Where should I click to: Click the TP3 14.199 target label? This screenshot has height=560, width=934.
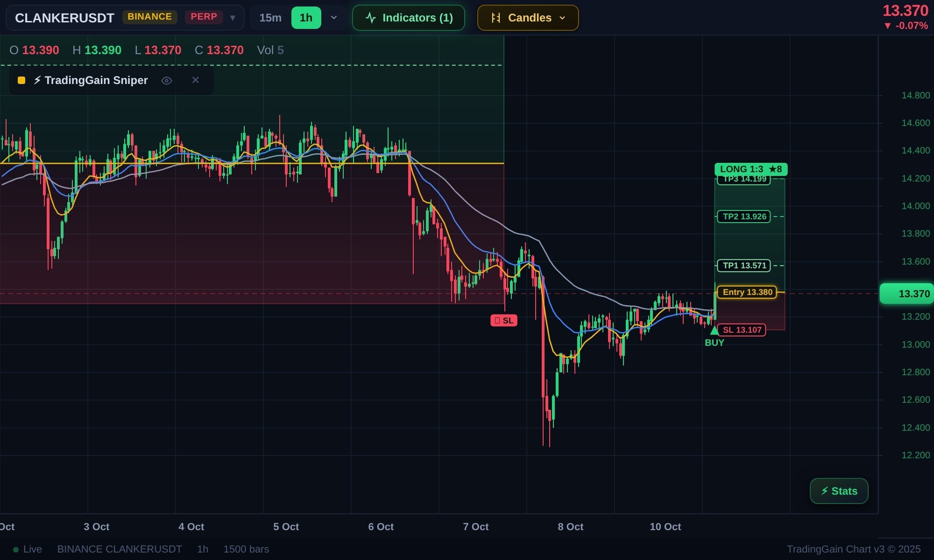pos(744,179)
